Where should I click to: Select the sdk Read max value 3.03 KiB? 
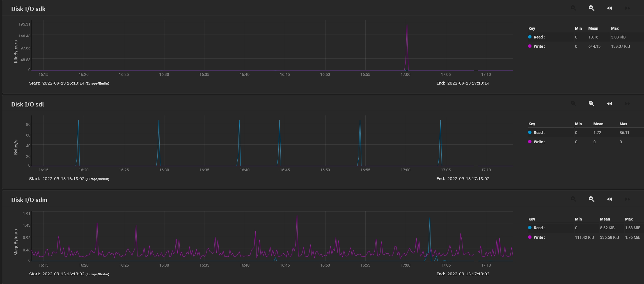tap(618, 37)
